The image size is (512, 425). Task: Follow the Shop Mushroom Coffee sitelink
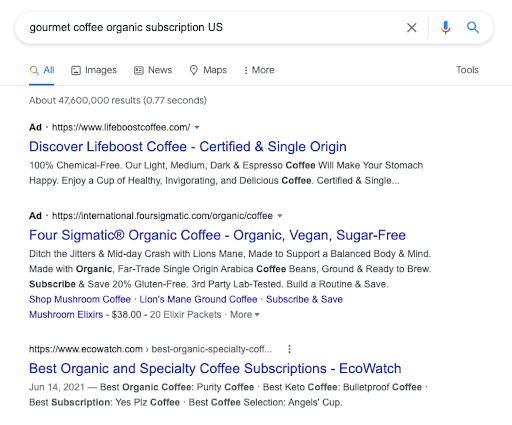80,299
